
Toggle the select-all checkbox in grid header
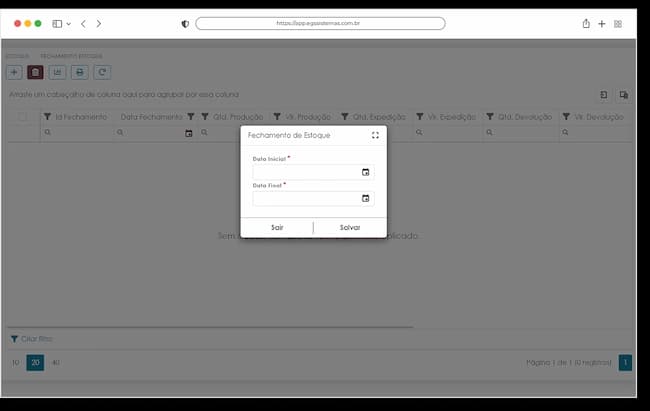pos(23,117)
